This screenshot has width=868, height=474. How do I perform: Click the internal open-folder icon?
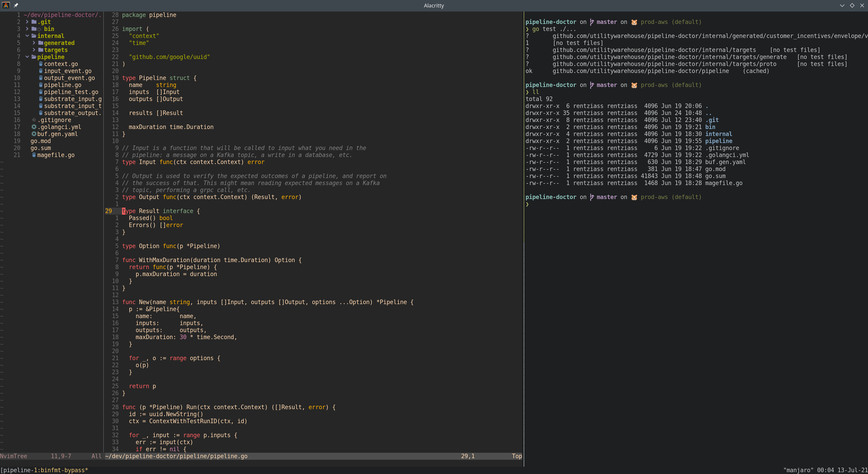[x=34, y=36]
